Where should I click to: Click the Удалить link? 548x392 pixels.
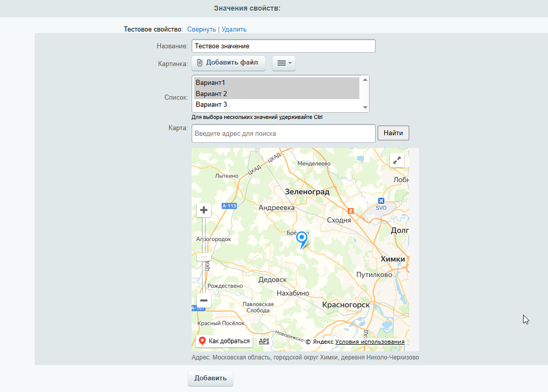234,29
